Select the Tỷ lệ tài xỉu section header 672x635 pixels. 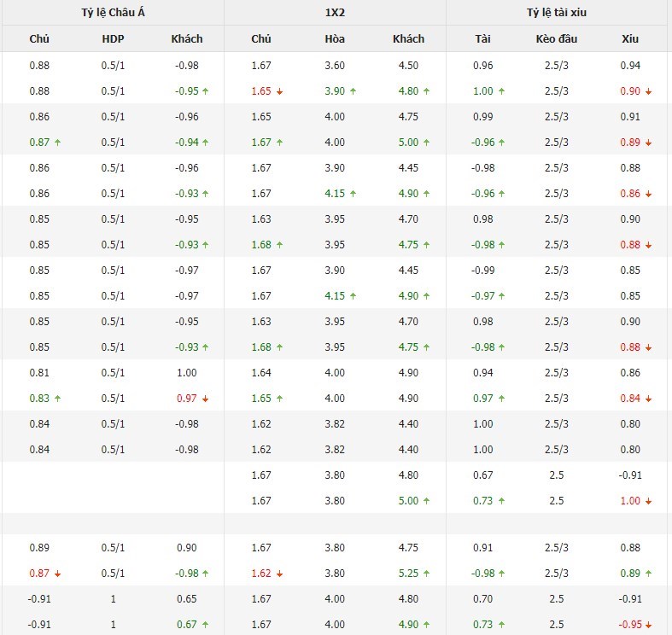pos(557,13)
